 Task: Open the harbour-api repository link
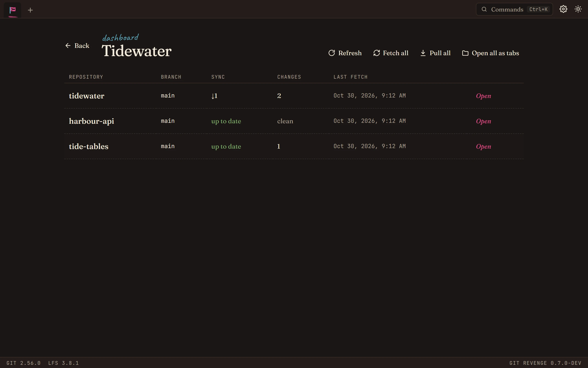(x=483, y=121)
